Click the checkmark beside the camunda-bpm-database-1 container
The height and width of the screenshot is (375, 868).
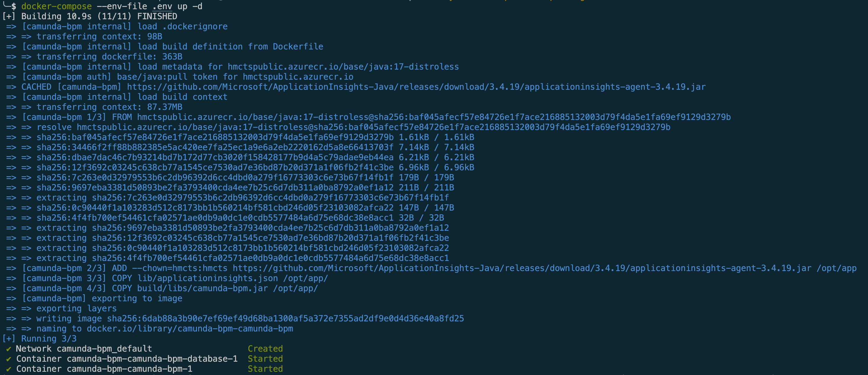[9, 359]
